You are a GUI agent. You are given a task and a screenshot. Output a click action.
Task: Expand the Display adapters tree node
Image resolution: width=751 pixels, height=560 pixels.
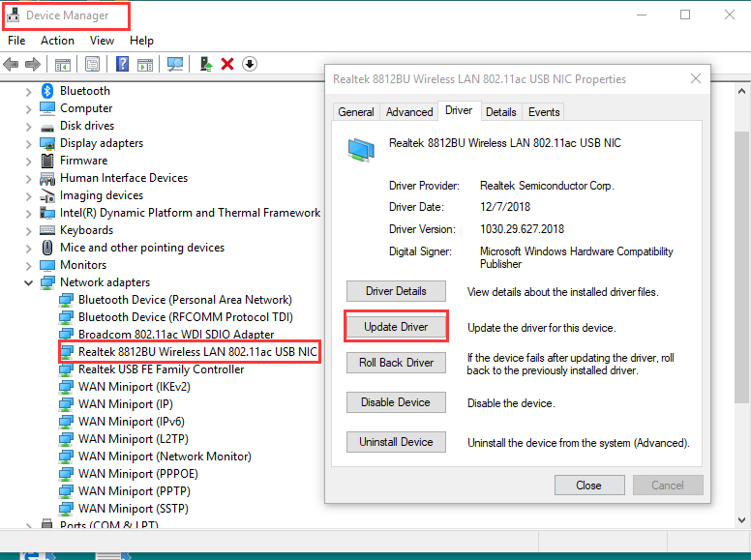[x=28, y=143]
